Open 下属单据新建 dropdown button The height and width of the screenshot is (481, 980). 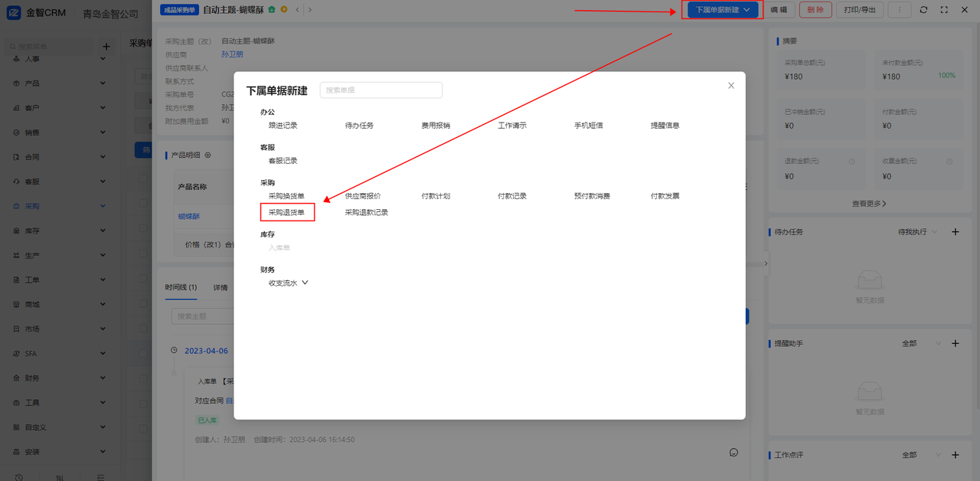coord(723,9)
